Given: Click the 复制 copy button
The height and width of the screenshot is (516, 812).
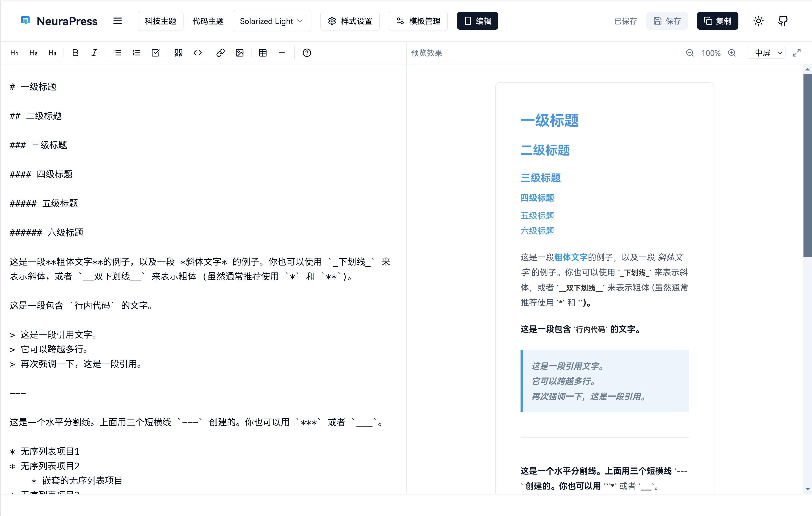Looking at the screenshot, I should click(718, 21).
